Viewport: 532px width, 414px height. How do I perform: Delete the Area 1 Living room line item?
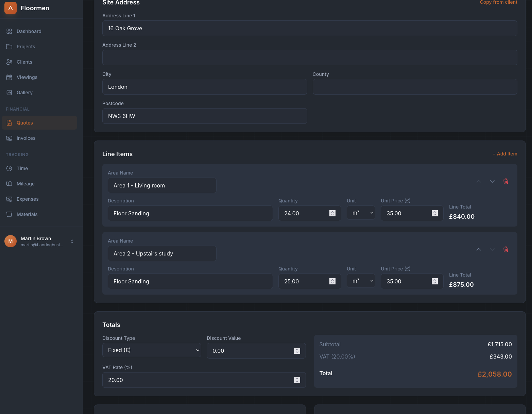point(505,181)
